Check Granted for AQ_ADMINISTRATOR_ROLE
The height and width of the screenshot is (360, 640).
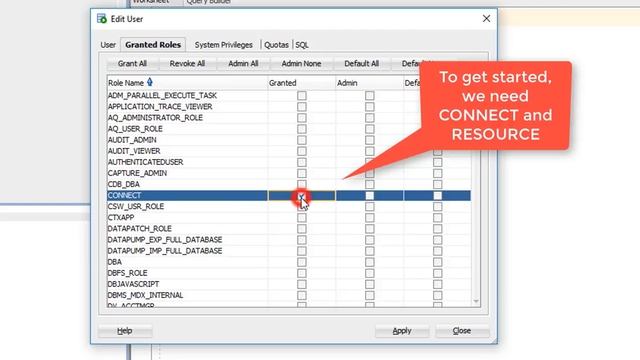pyautogui.click(x=302, y=118)
